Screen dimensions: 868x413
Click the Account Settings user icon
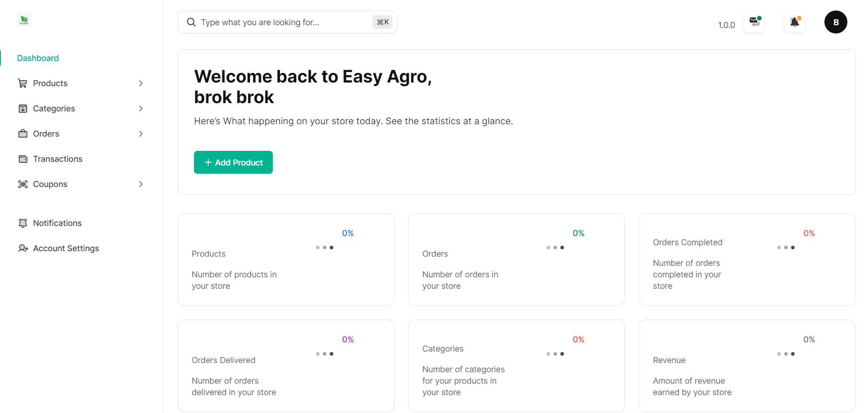22,248
